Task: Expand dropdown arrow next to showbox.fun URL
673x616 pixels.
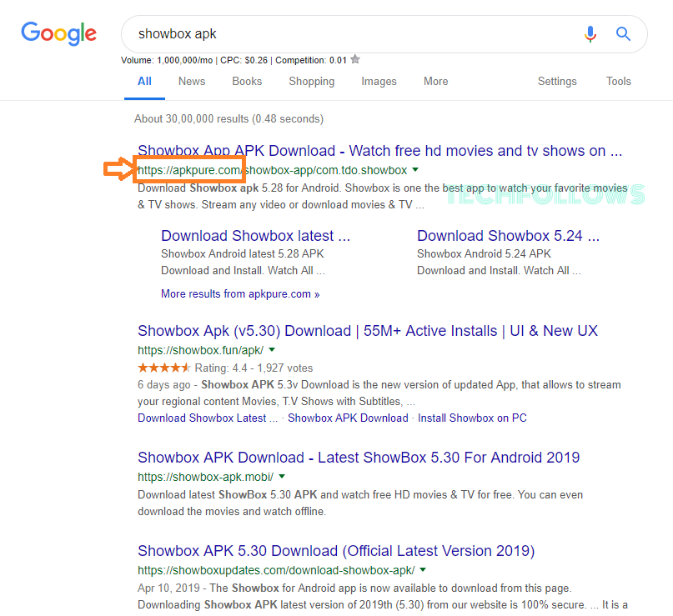Action: pyautogui.click(x=272, y=349)
